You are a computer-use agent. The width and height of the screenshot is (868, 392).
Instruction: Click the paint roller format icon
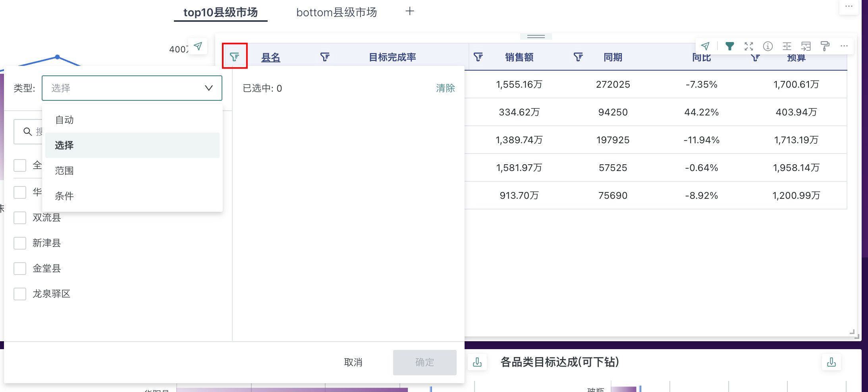(x=825, y=46)
